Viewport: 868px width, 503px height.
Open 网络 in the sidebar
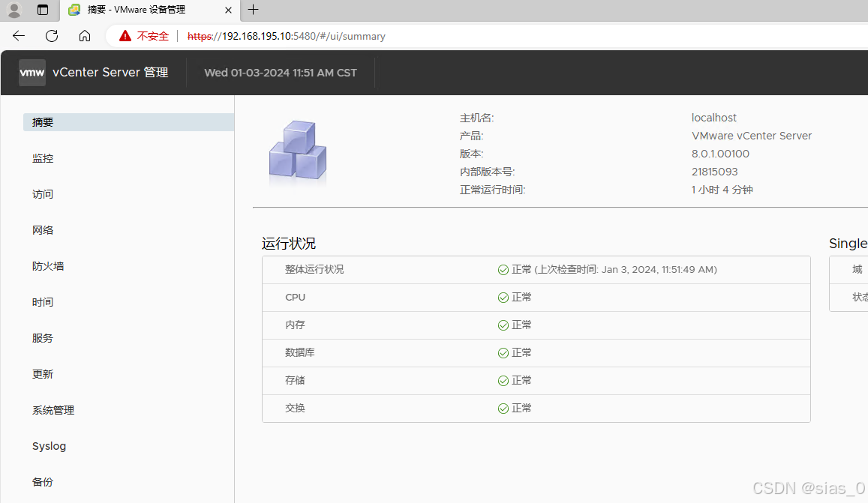click(x=43, y=230)
